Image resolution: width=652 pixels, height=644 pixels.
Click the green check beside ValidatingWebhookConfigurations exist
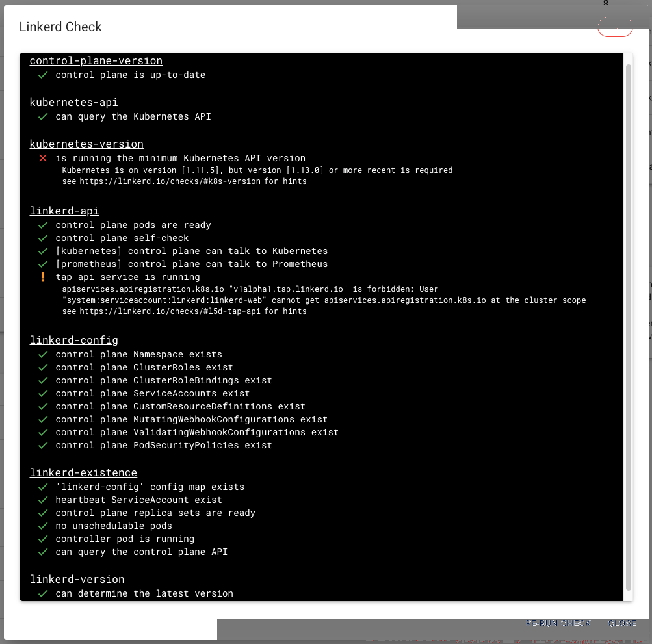(x=43, y=432)
